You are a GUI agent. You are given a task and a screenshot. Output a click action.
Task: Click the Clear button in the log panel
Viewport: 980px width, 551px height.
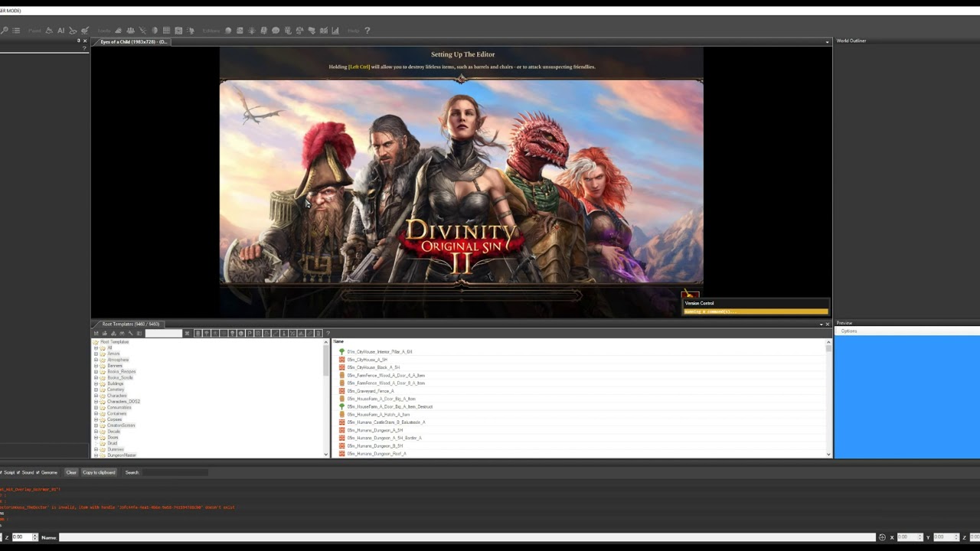click(x=71, y=472)
